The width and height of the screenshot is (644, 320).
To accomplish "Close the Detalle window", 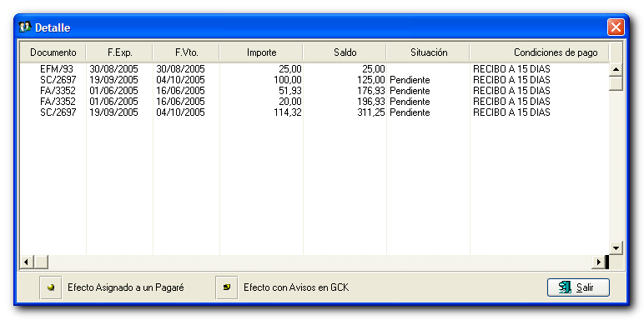I will pos(616,27).
